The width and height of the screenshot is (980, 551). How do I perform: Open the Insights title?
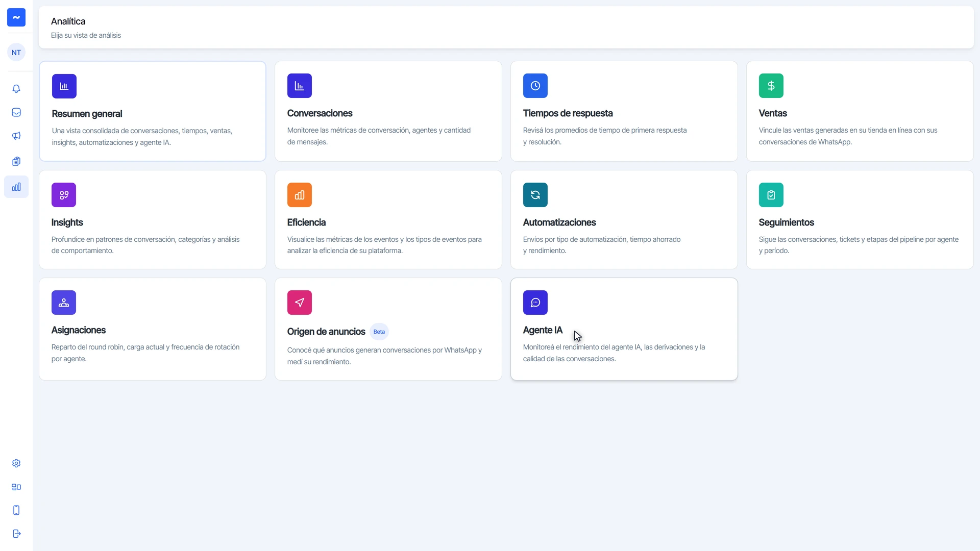pos(67,222)
